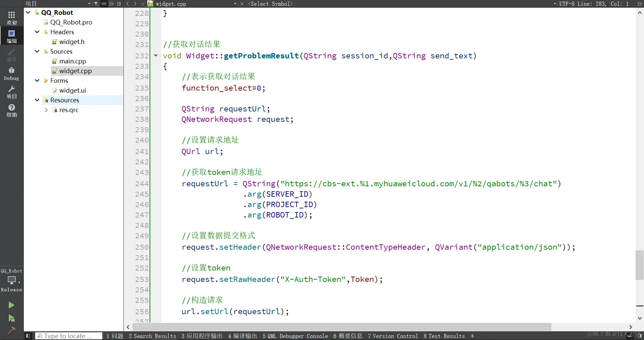Click the function_select=0; statement
Viewport: 644px width, 340px height.
224,88
